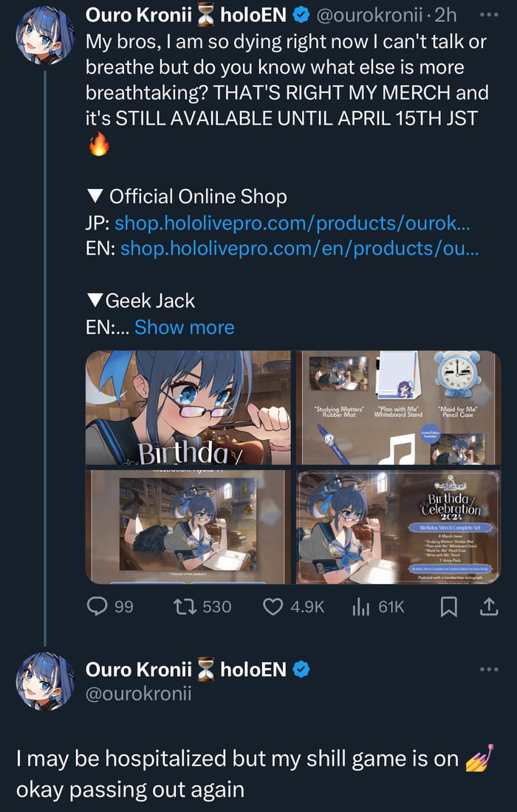
Task: View the Birthday Celebration complete set image
Action: pyautogui.click(x=398, y=526)
